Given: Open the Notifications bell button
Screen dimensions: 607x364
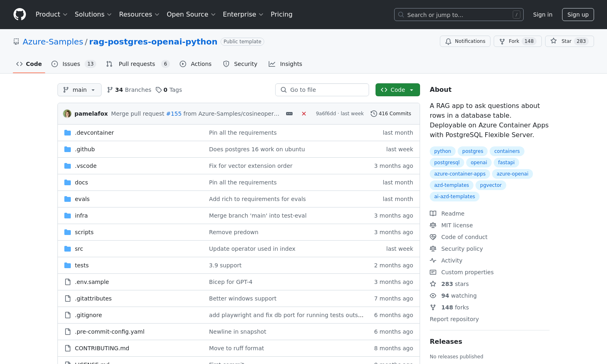Looking at the screenshot, I should 465,41.
